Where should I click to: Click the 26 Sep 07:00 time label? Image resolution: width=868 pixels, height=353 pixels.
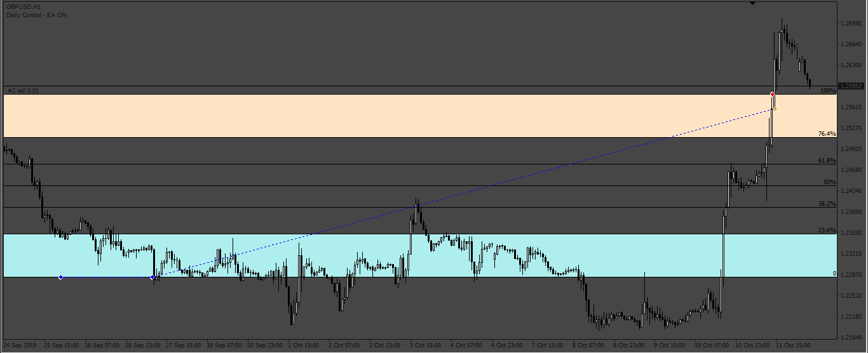pyautogui.click(x=102, y=345)
